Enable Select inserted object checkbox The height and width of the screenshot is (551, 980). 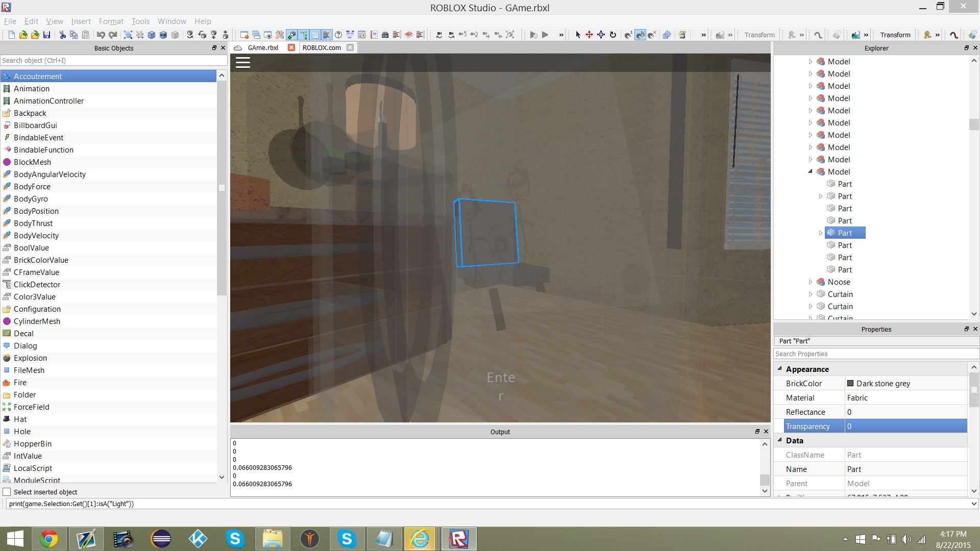click(x=7, y=492)
